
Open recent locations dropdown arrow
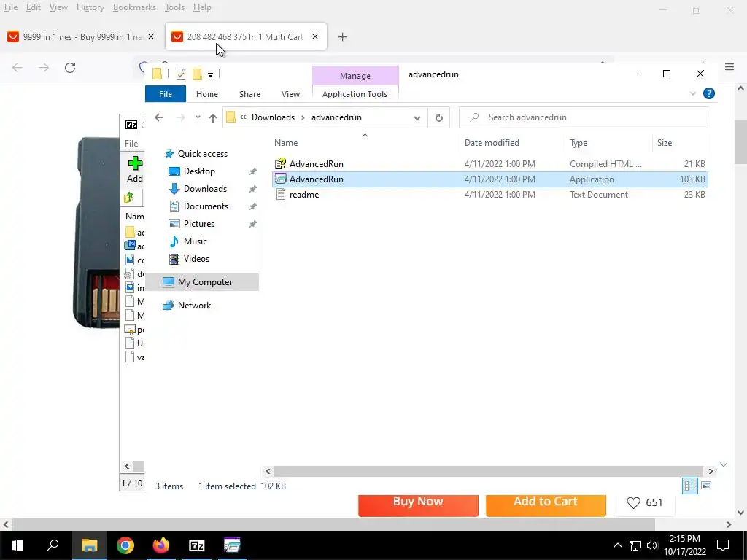pos(198,117)
